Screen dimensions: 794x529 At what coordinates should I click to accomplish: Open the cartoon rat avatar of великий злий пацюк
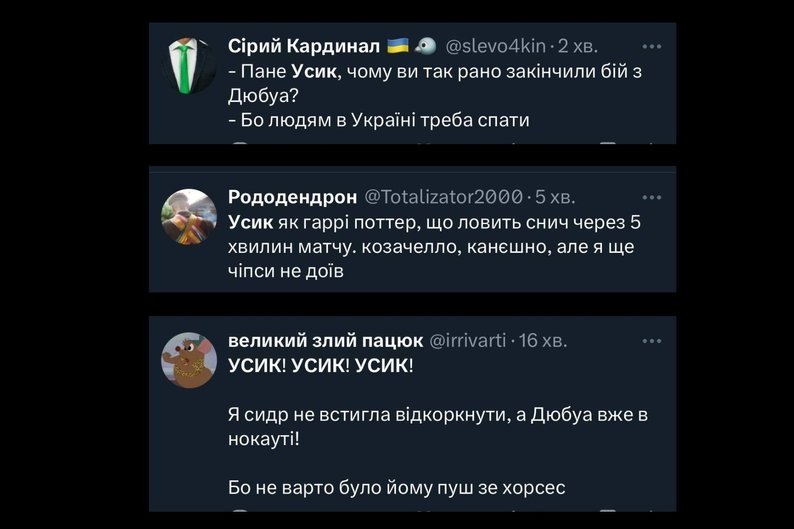coord(189,361)
